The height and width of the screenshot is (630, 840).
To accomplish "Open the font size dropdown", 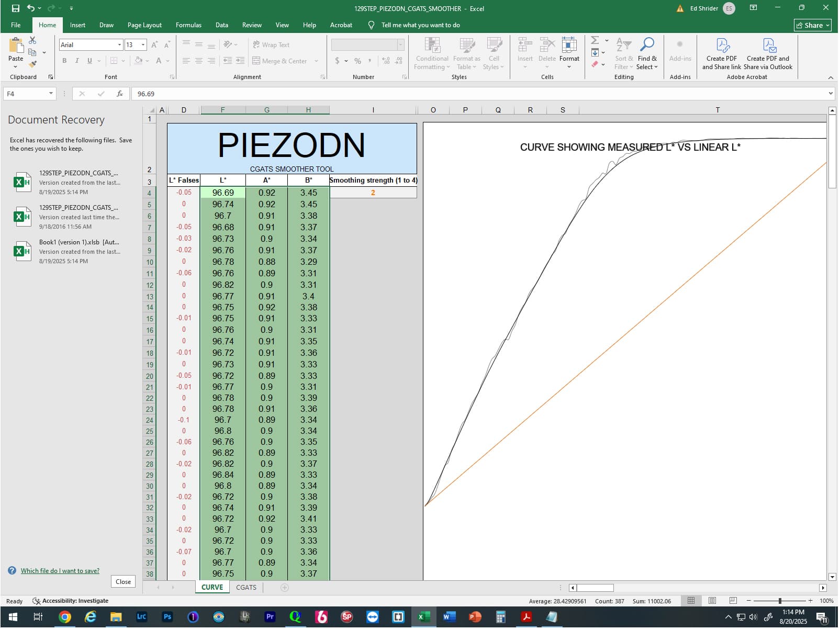I will click(143, 45).
